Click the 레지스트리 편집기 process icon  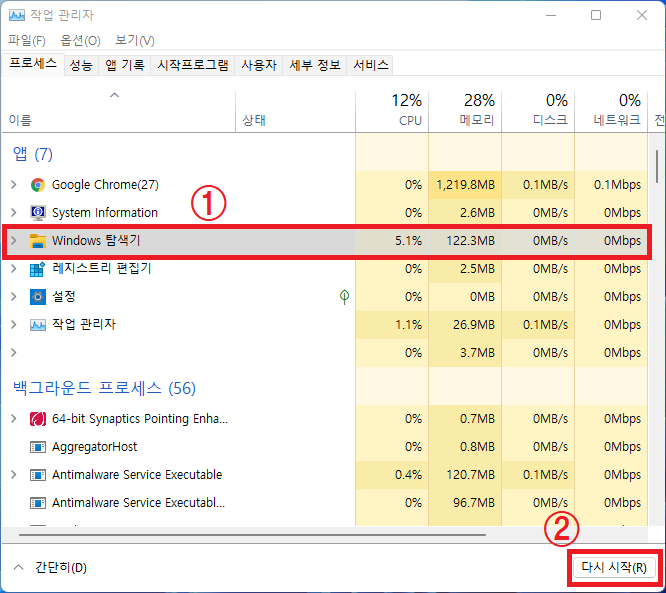(38, 269)
